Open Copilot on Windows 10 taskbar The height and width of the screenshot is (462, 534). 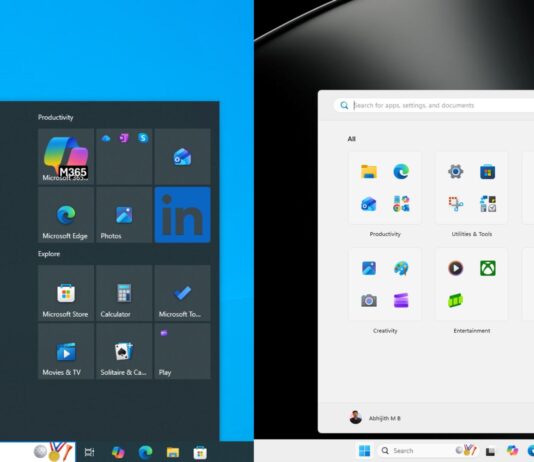point(118,452)
